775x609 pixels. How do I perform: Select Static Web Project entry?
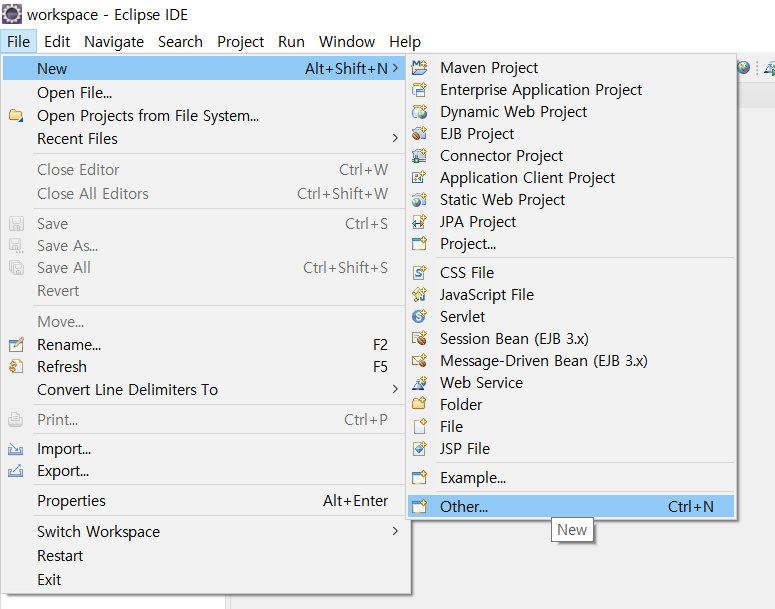571,200
